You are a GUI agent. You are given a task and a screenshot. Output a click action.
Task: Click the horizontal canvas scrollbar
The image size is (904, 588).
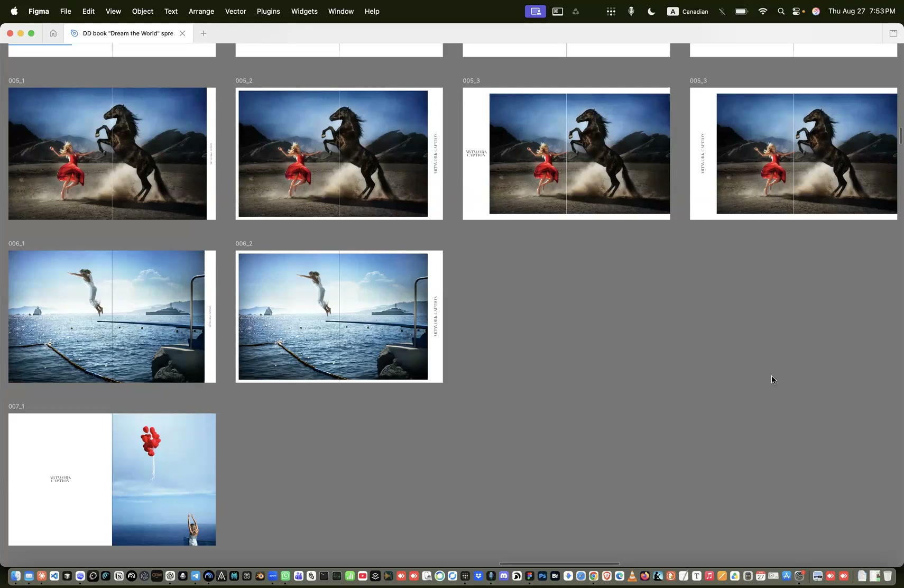[x=559, y=564]
